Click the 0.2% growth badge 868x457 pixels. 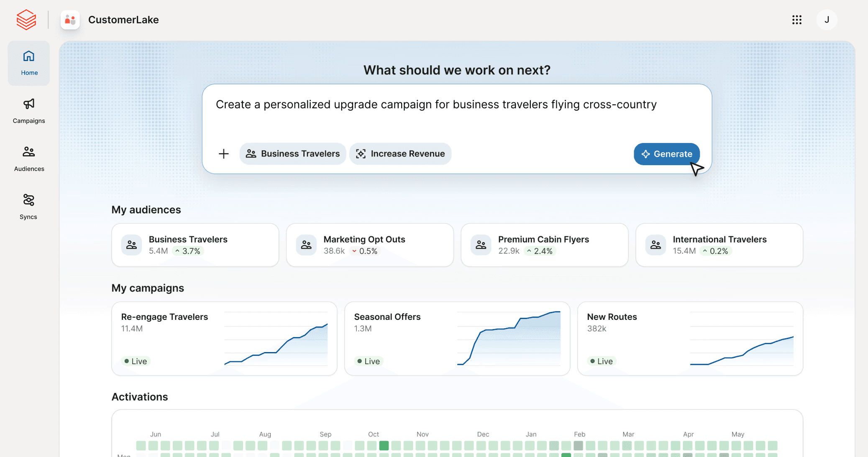tap(715, 251)
